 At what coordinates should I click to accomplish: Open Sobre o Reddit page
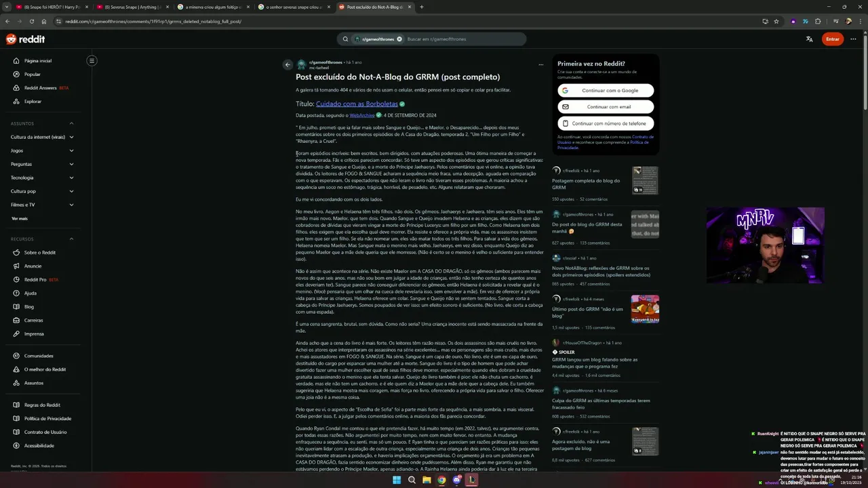pyautogui.click(x=39, y=253)
